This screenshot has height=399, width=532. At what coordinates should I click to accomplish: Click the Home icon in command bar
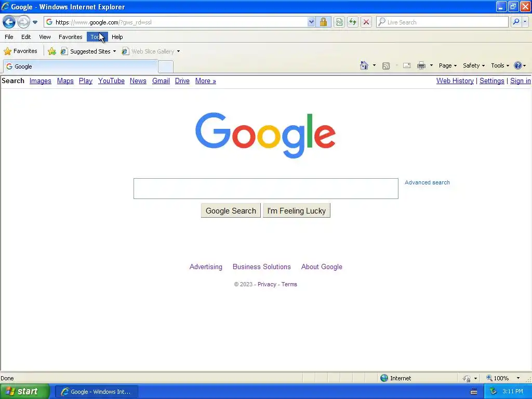[364, 65]
